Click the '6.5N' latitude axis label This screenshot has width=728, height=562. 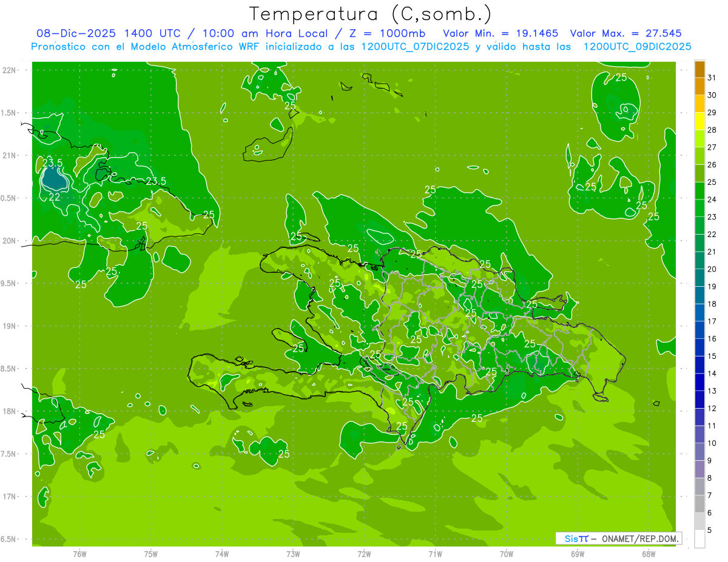pos(8,539)
